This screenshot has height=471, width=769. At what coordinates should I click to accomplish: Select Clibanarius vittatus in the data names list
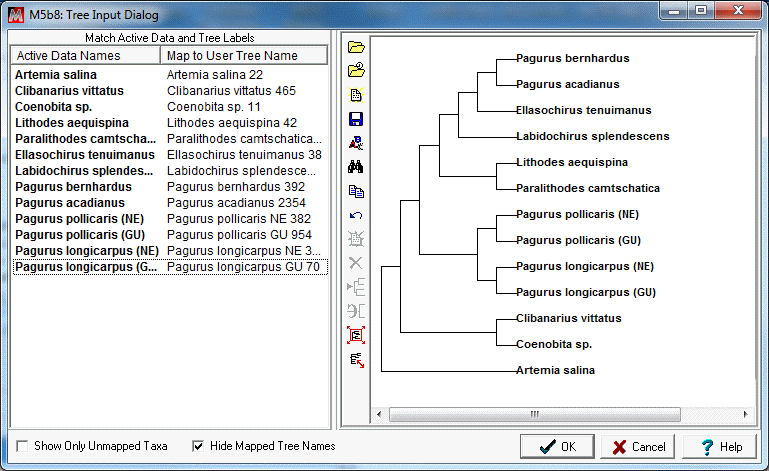click(69, 91)
